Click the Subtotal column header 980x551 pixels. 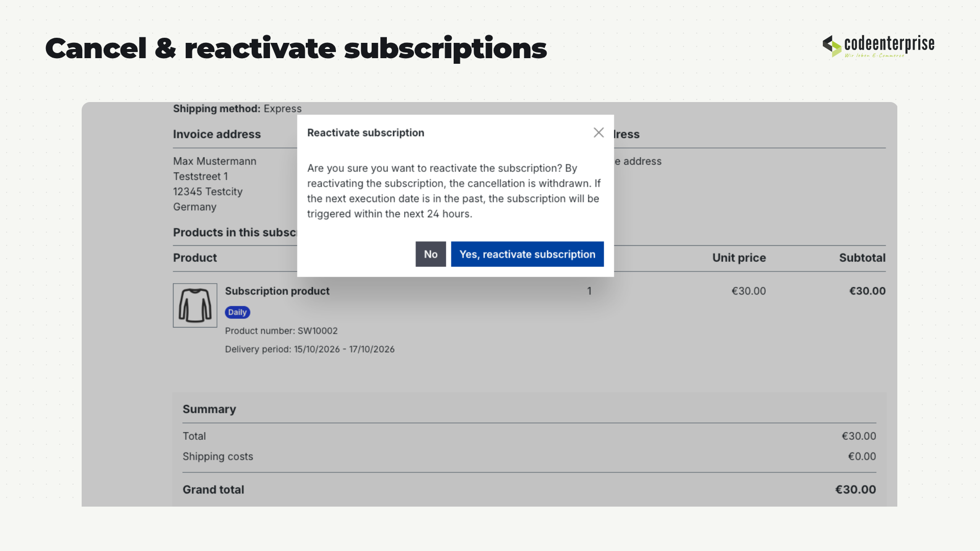click(x=862, y=258)
